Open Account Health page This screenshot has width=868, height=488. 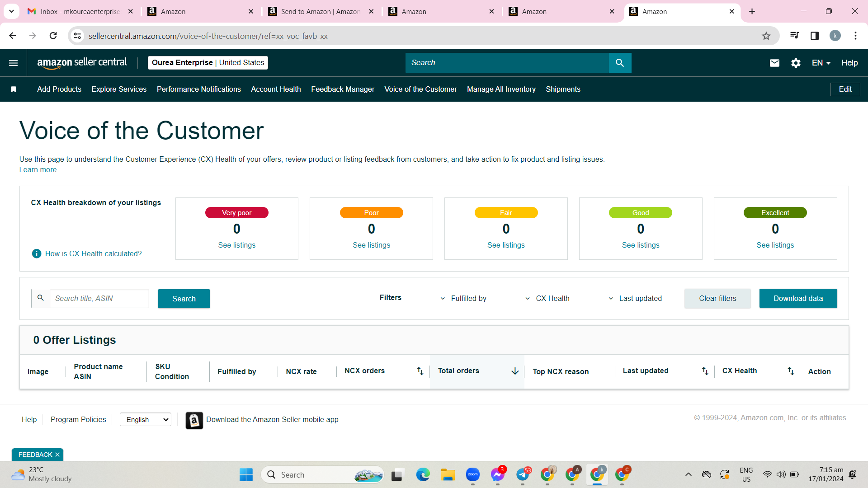tap(276, 89)
